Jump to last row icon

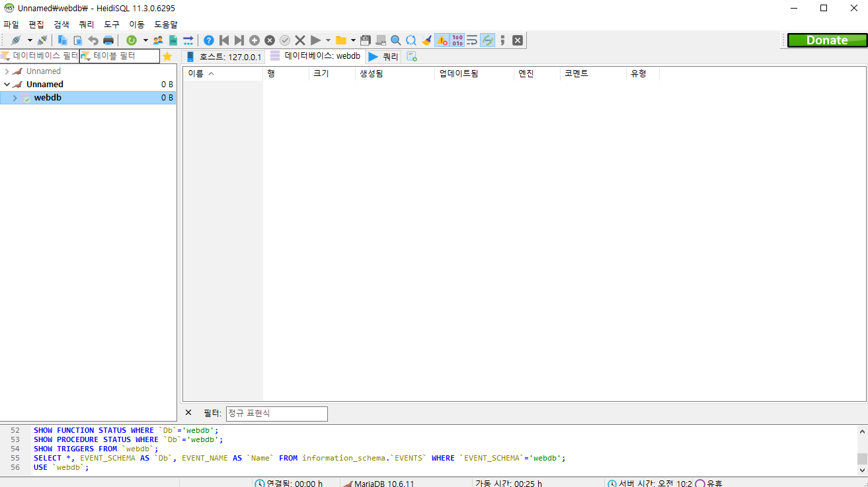239,40
